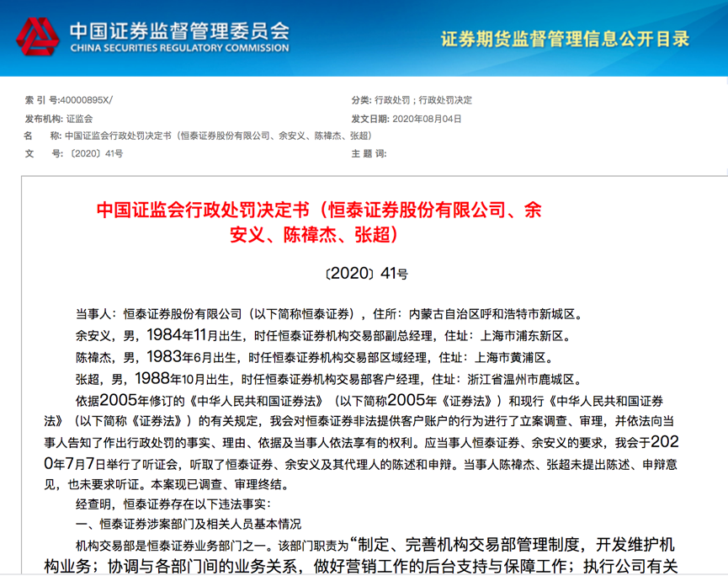Click the red document headline 中国证监会行政处罚决定书
Viewport: 728px width, 576px height.
318,222
